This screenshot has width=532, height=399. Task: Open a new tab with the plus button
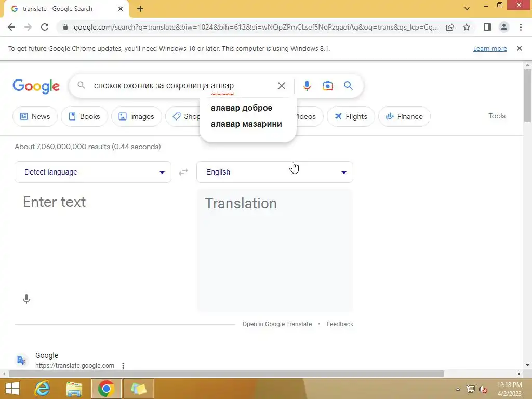click(140, 9)
